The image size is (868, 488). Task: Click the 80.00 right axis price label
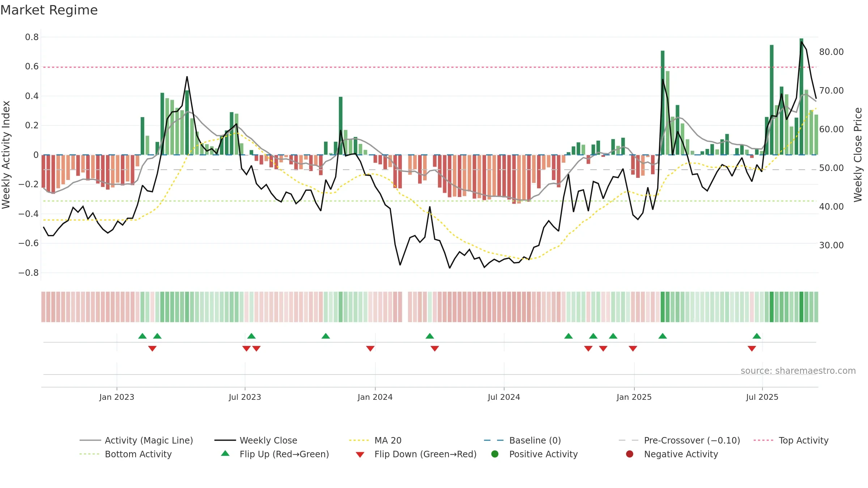click(x=831, y=52)
